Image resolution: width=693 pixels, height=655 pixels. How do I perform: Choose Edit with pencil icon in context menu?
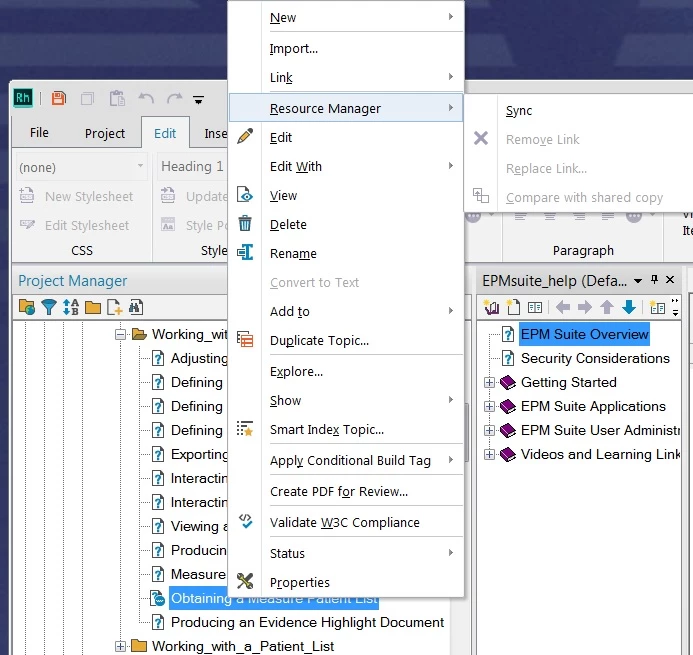(x=346, y=137)
